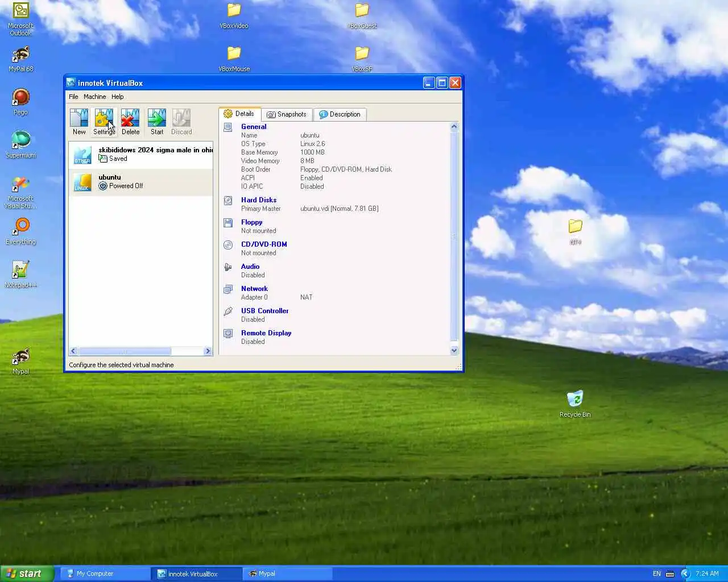This screenshot has height=582, width=728.
Task: Switch to the Details tab
Action: click(239, 114)
